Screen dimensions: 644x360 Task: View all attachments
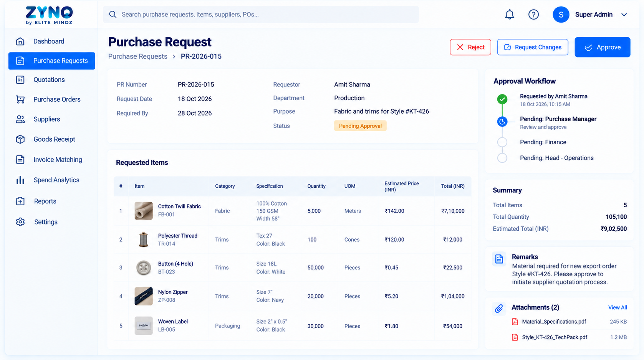[x=618, y=307]
